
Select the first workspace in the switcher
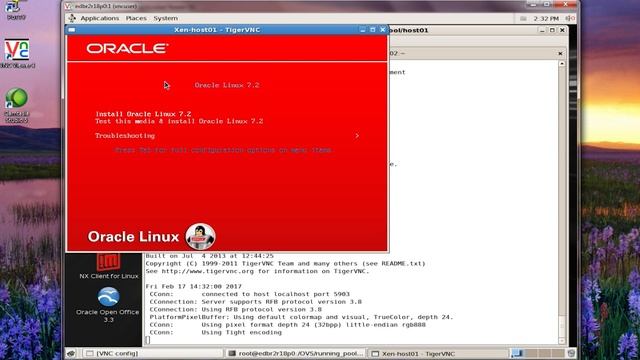[518, 353]
